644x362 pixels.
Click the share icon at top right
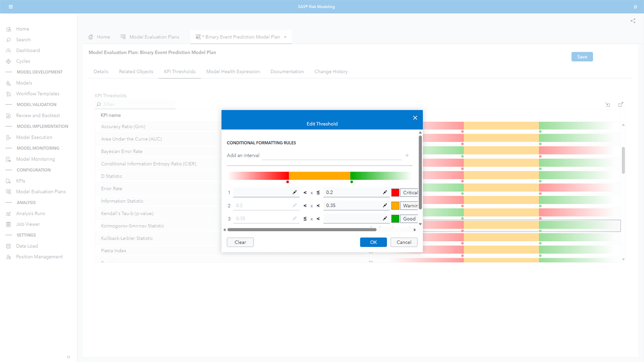point(633,21)
